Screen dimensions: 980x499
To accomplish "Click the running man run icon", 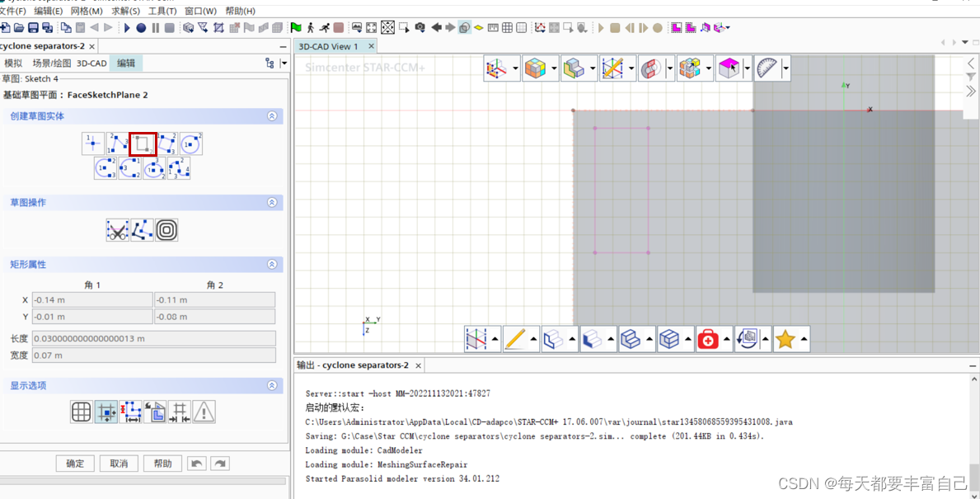I will (x=324, y=27).
